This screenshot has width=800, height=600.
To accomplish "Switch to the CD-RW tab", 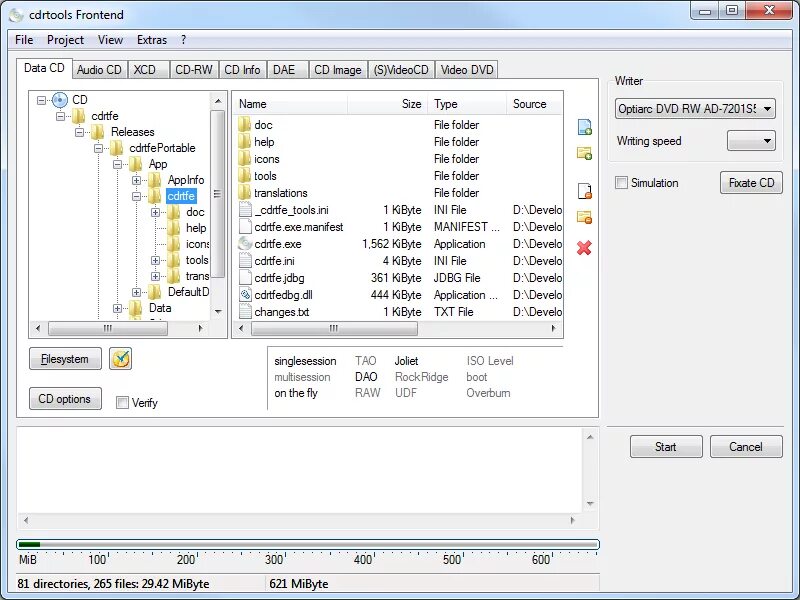I will (193, 70).
